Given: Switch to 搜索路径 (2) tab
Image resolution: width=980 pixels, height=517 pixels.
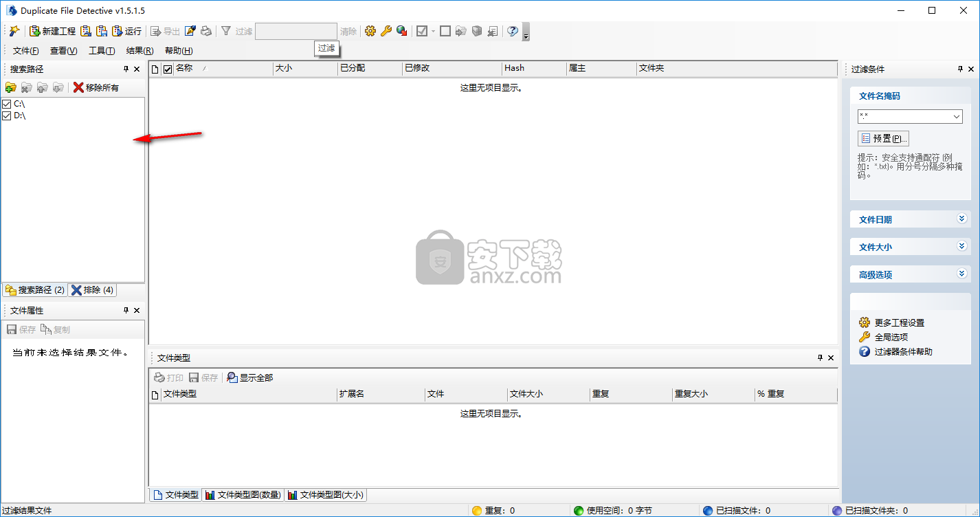Looking at the screenshot, I should coord(34,290).
